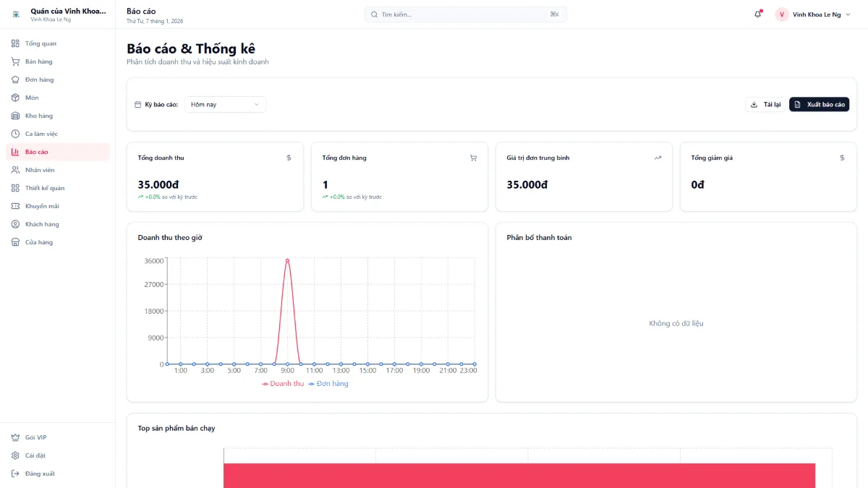Open the Thiết kế quán design icon
Screen dimensions: 868x488
(15, 188)
